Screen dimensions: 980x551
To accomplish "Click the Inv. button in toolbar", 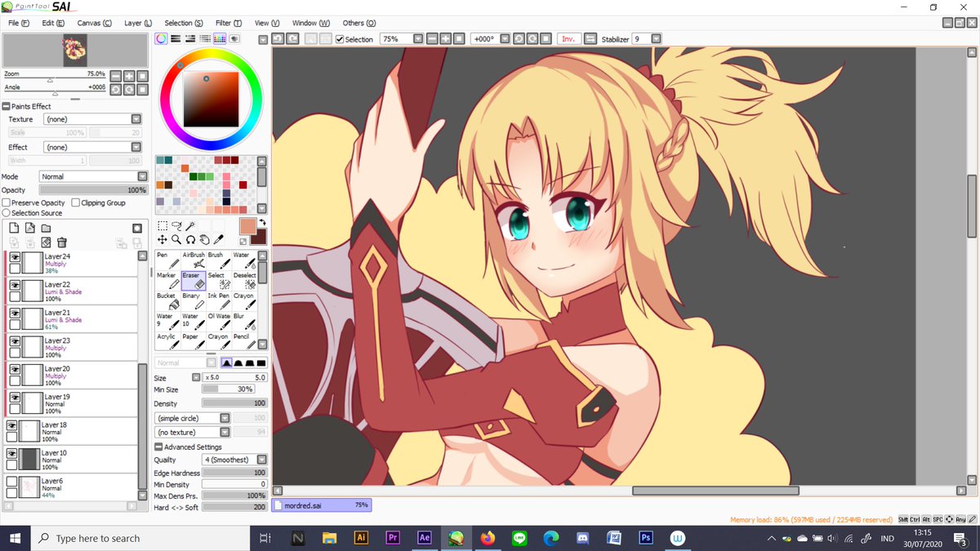I will click(570, 38).
